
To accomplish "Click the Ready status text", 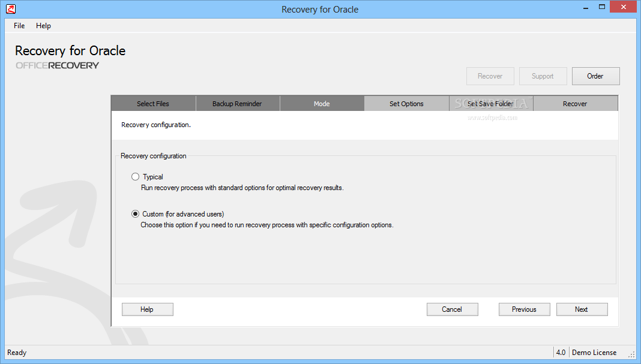I will coord(17,353).
